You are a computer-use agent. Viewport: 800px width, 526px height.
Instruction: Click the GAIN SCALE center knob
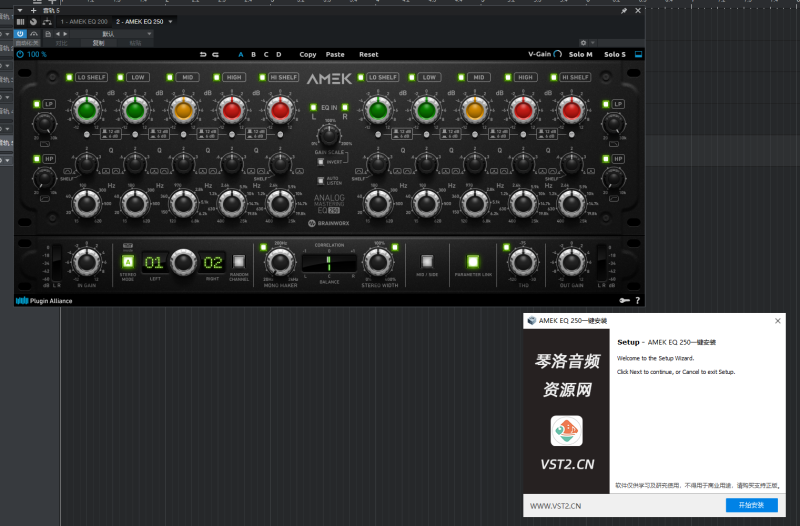click(x=329, y=135)
